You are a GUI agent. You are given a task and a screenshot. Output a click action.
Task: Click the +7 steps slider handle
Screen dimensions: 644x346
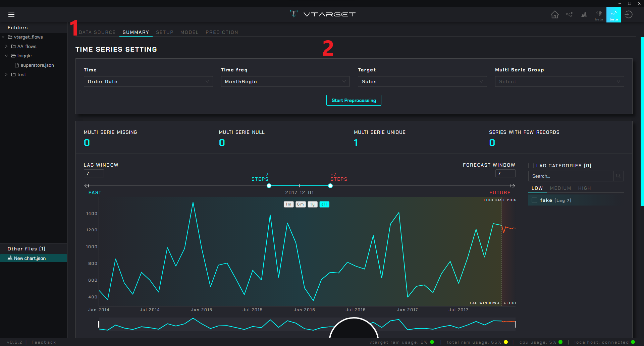(330, 186)
